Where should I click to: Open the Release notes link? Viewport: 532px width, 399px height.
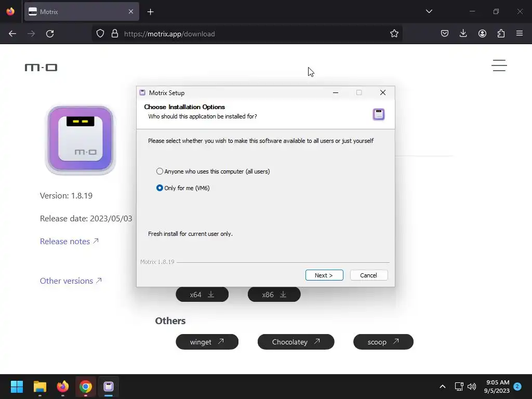[69, 241]
